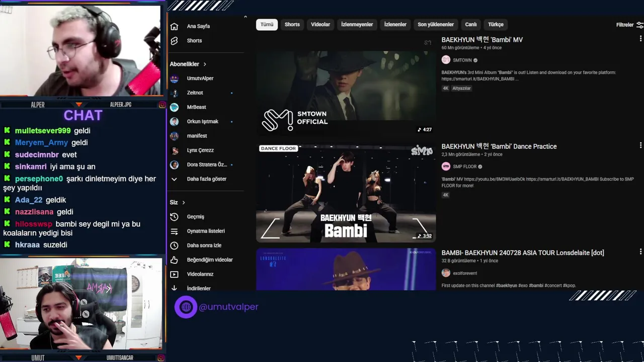Select the İzlenenler filter chip

(x=395, y=25)
